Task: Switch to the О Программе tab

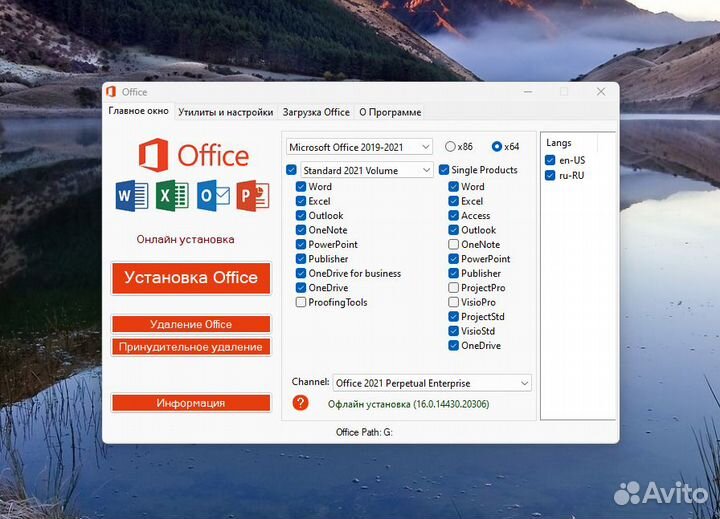Action: [390, 113]
